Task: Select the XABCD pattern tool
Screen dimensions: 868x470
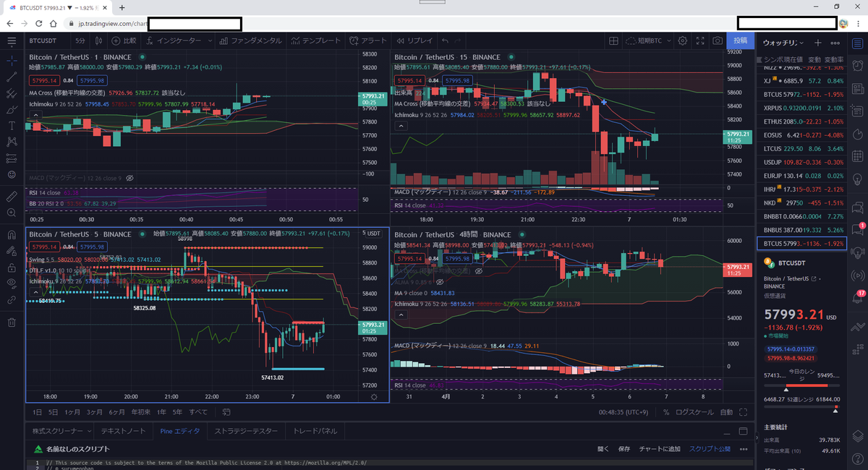Action: [11, 142]
